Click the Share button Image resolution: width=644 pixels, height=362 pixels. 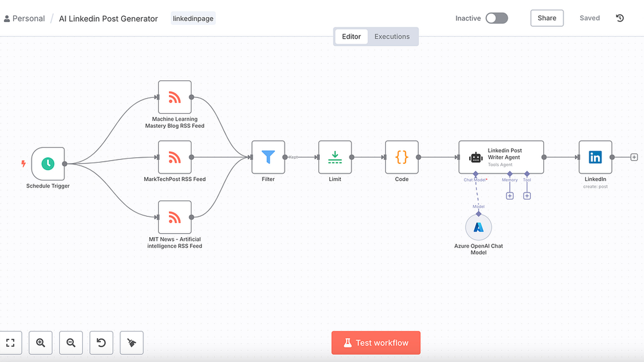(547, 18)
